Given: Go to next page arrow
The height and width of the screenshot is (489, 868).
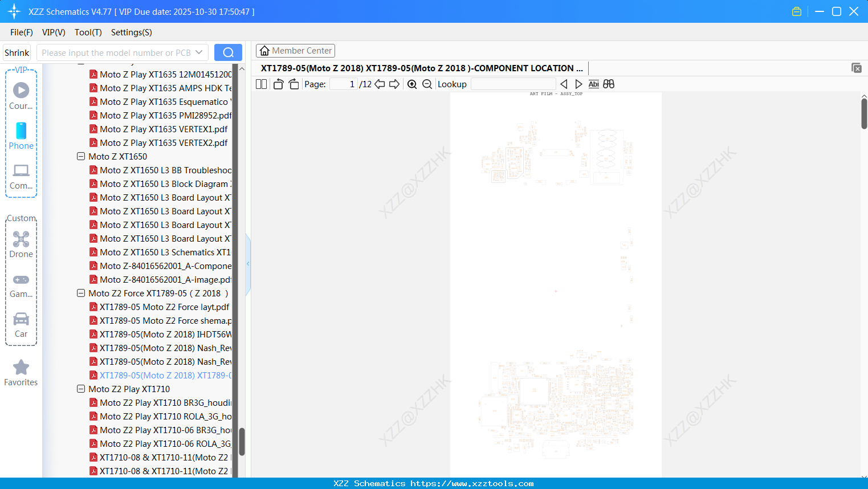Looking at the screenshot, I should [394, 84].
